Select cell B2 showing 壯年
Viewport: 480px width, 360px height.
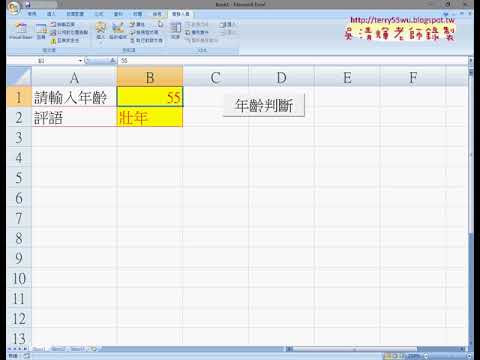coord(150,117)
